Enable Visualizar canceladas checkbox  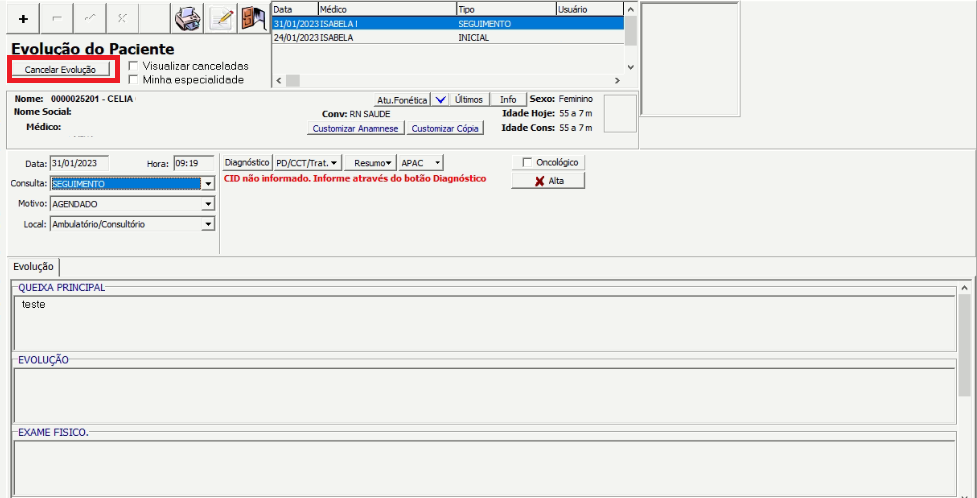click(x=133, y=65)
